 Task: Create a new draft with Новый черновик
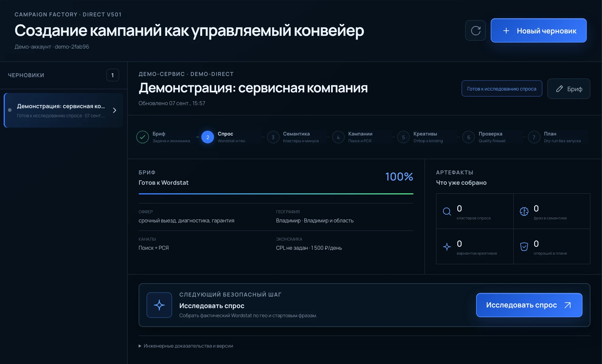click(538, 30)
